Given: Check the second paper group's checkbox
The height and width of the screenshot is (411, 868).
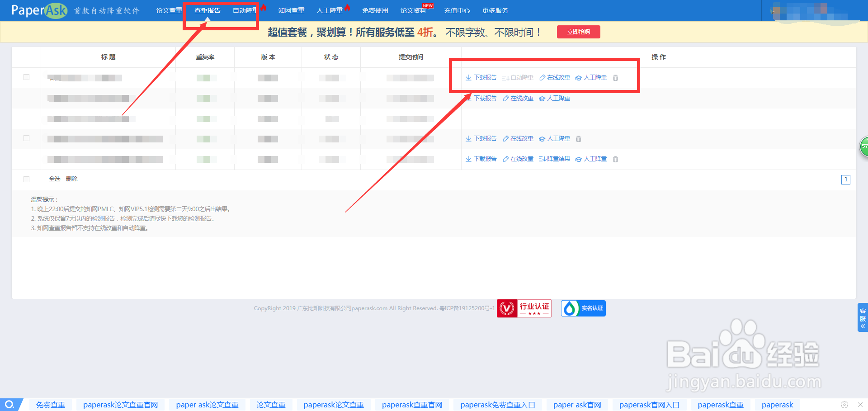Looking at the screenshot, I should (26, 138).
